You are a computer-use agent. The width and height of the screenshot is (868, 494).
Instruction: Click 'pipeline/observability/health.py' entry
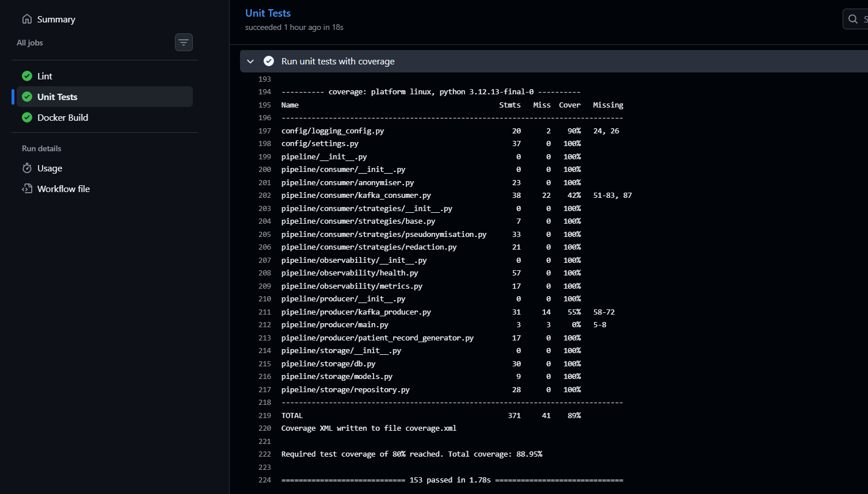(350, 273)
